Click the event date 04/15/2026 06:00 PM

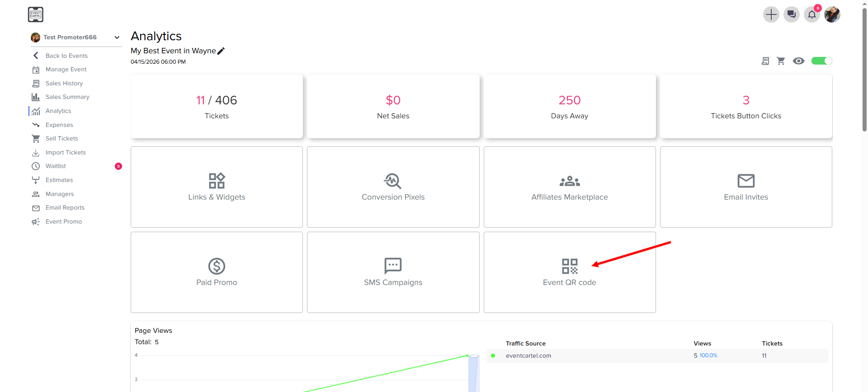(158, 62)
